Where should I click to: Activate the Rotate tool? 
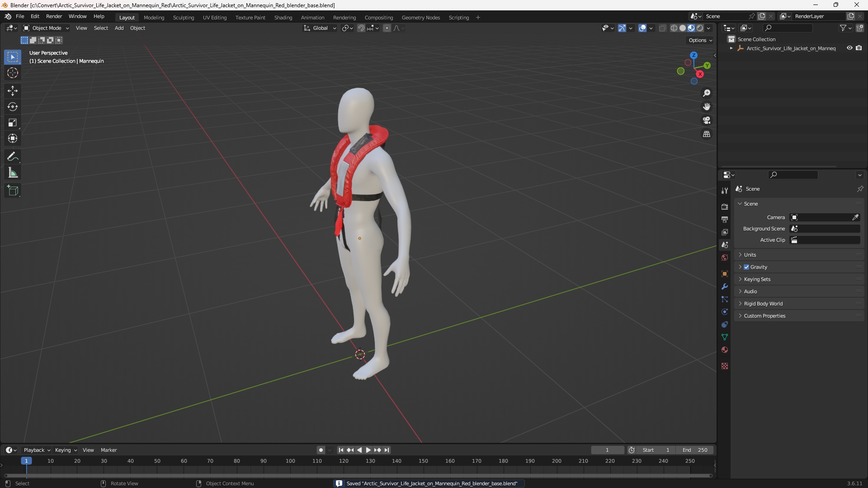click(13, 107)
